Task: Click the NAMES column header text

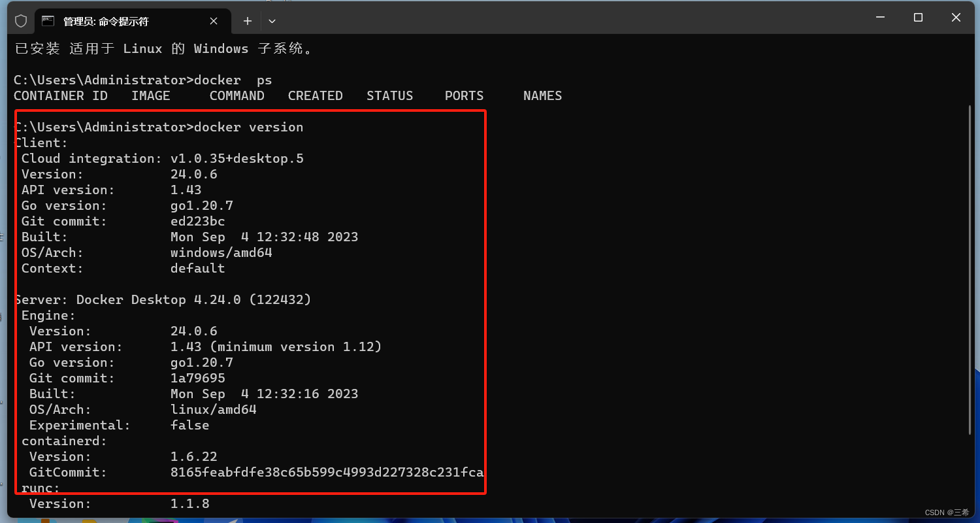Action: pos(543,95)
